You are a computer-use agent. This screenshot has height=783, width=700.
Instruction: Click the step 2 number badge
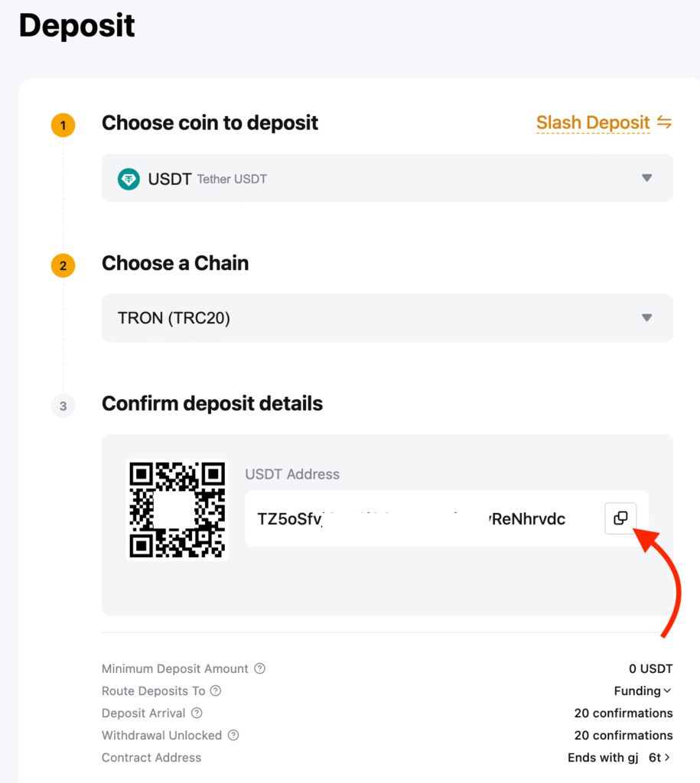pyautogui.click(x=63, y=266)
